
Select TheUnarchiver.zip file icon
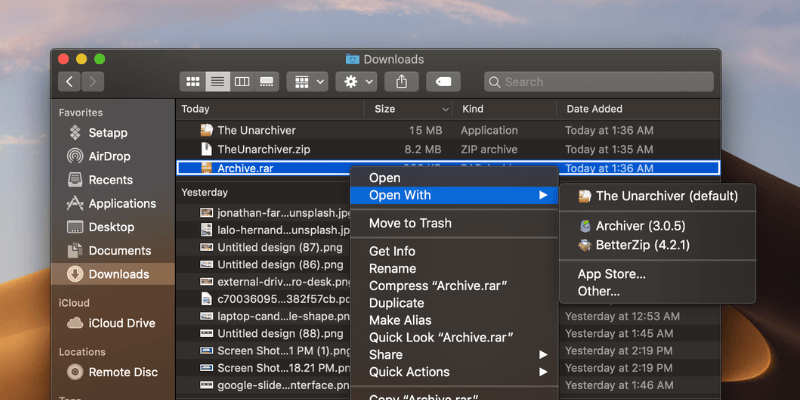pos(206,149)
